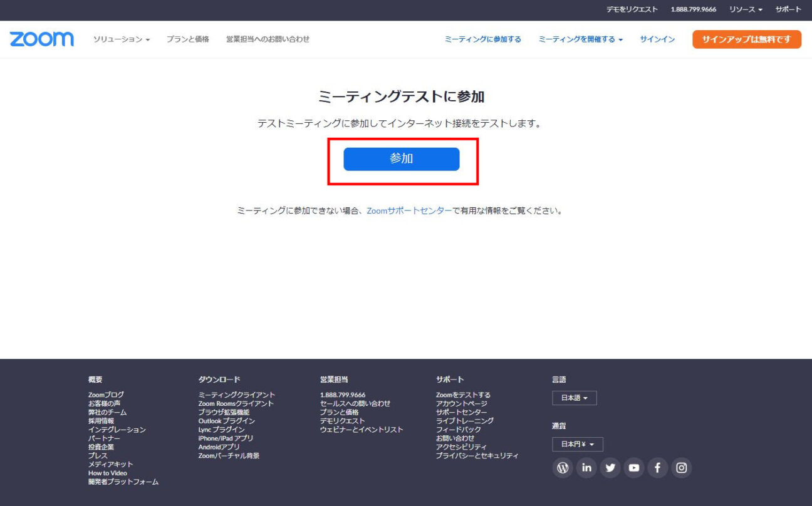Image resolution: width=812 pixels, height=506 pixels.
Task: Open the Zoom Roomsクライアント download link
Action: coord(236,404)
